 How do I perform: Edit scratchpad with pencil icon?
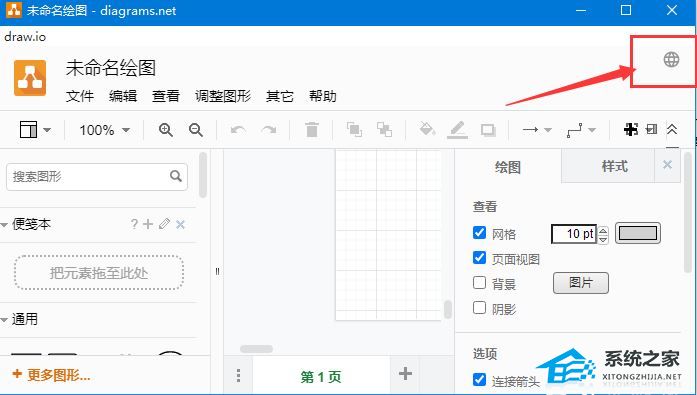tap(164, 223)
